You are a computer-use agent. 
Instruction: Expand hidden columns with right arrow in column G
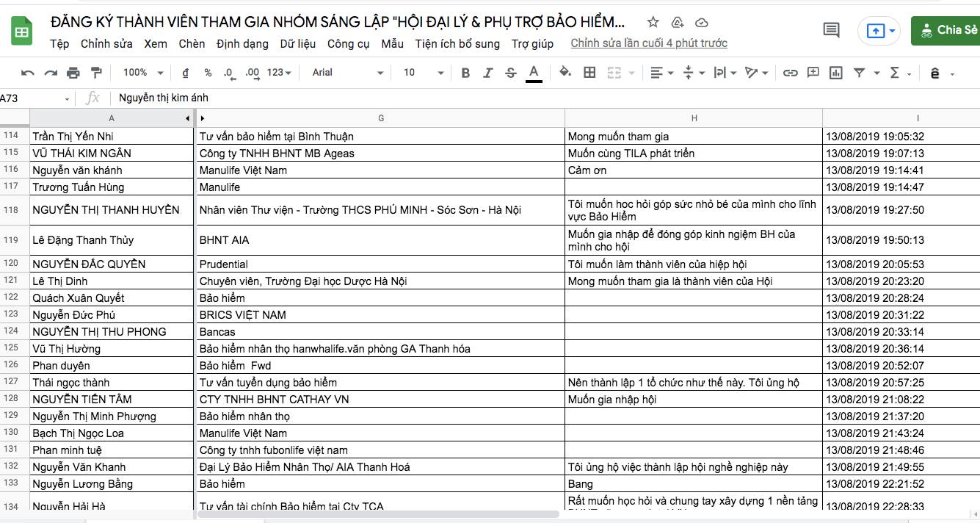coord(203,118)
